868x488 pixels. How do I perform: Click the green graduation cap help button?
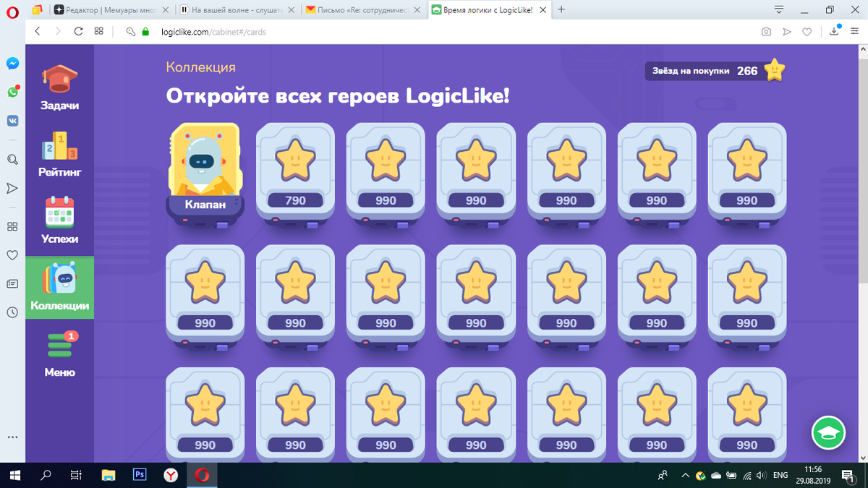click(x=828, y=434)
